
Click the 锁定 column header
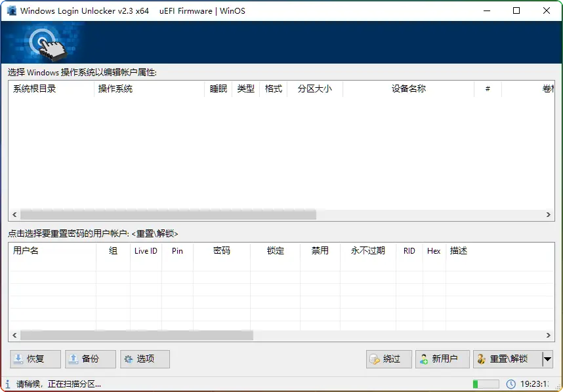tap(276, 250)
